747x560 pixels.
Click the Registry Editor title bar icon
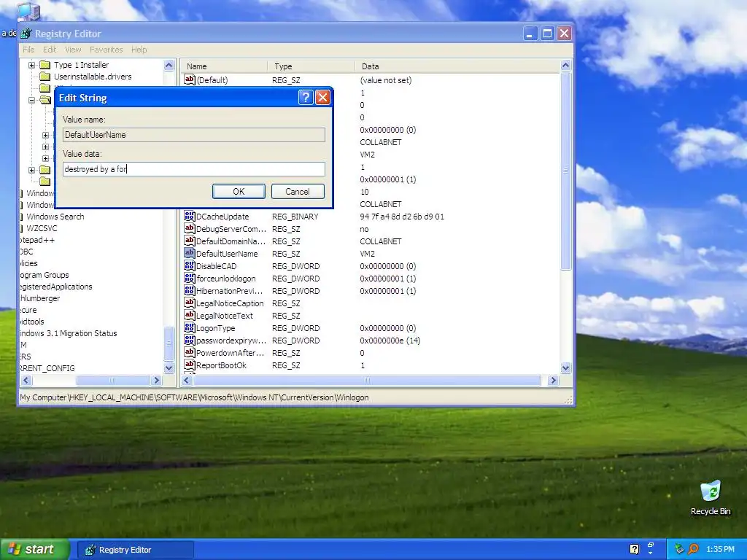coord(26,34)
